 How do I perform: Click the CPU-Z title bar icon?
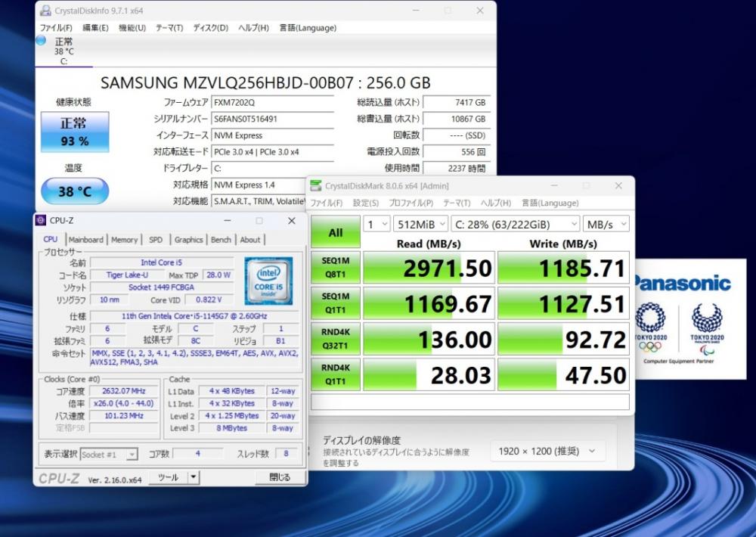point(41,221)
